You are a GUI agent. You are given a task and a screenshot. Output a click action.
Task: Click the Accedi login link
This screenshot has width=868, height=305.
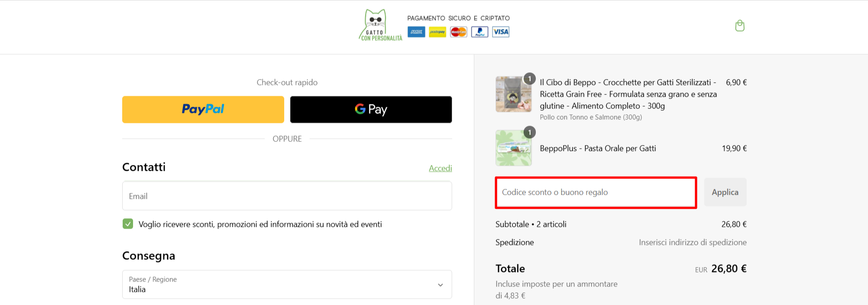(x=440, y=168)
